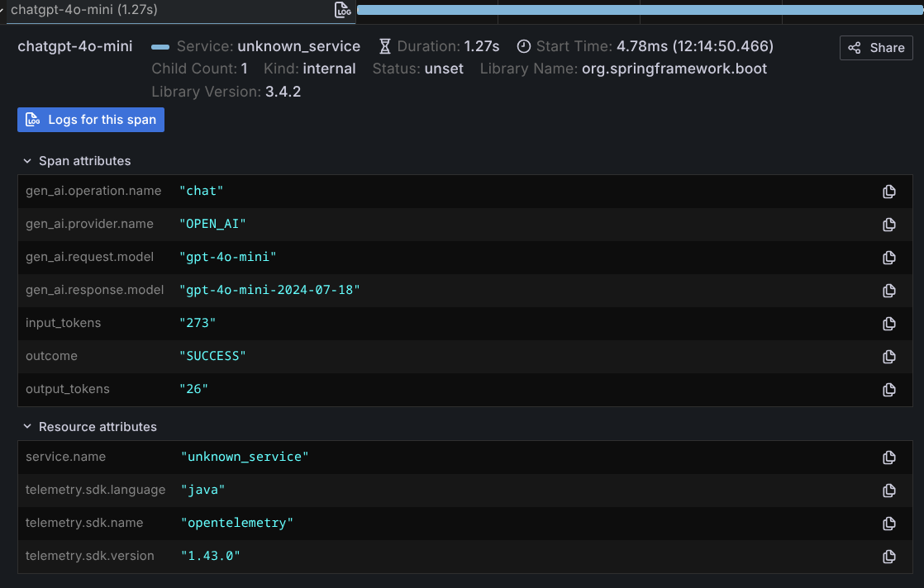Viewport: 924px width, 588px height.
Task: Copy the telemetry.sdk.language attribute value
Action: click(x=888, y=491)
